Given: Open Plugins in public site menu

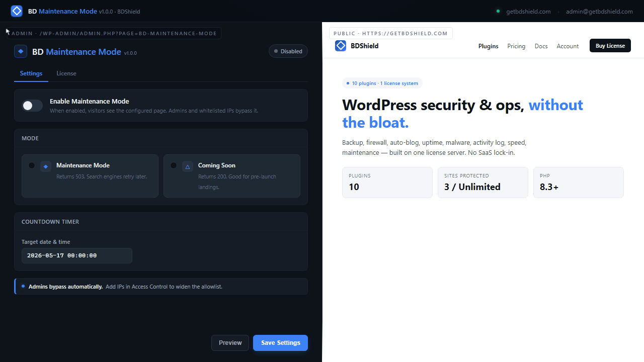Looking at the screenshot, I should (x=488, y=46).
